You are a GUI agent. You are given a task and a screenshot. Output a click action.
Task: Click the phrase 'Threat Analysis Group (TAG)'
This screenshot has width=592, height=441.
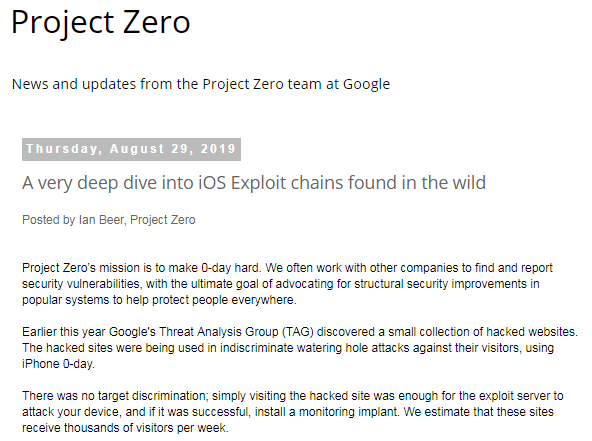tap(236, 332)
